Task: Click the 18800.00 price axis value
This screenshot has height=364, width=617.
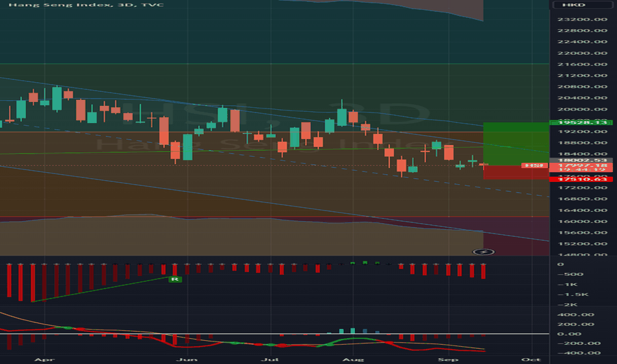Action: point(582,143)
